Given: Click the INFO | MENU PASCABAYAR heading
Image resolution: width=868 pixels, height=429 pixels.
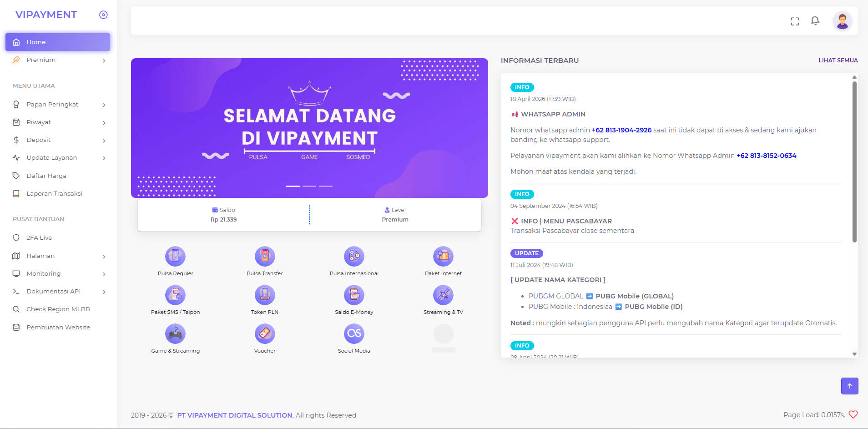Looking at the screenshot, I should click(x=566, y=221).
